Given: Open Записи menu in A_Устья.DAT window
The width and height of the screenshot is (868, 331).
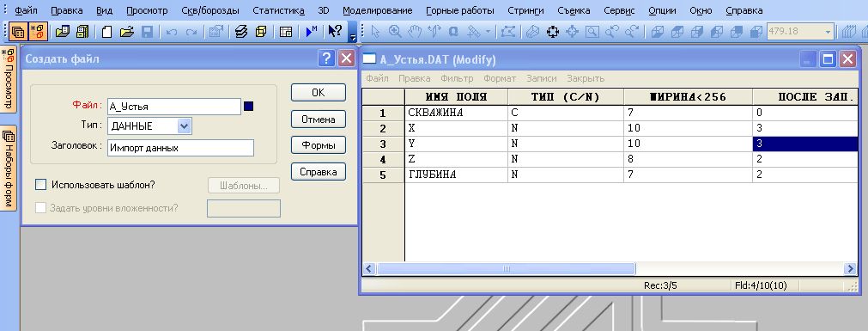Looking at the screenshot, I should pos(542,79).
